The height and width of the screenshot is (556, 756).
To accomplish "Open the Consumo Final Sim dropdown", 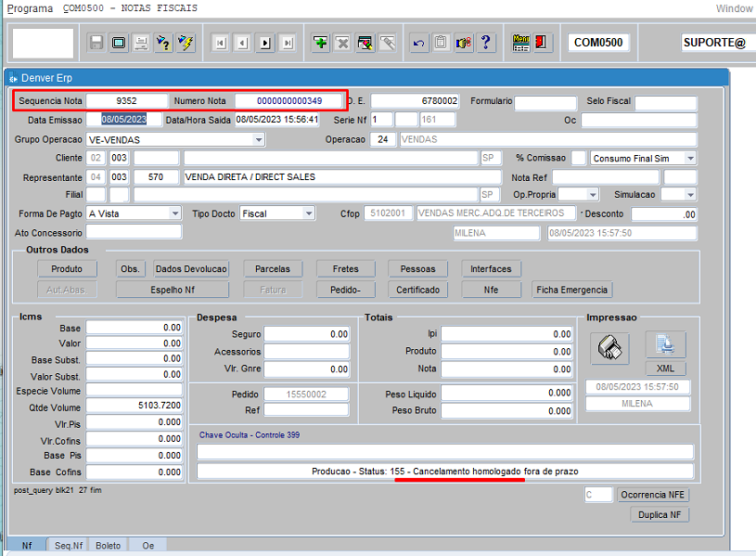I will 690,159.
